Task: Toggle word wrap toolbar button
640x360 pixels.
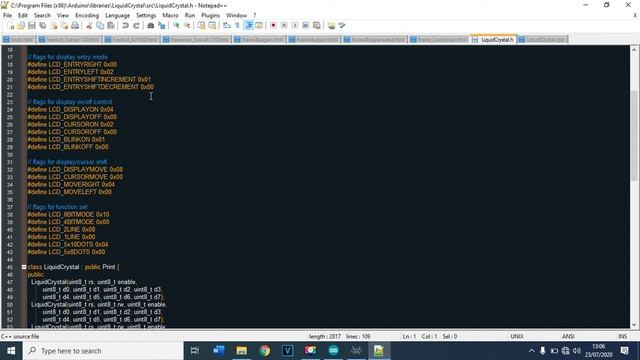Action: (227, 25)
